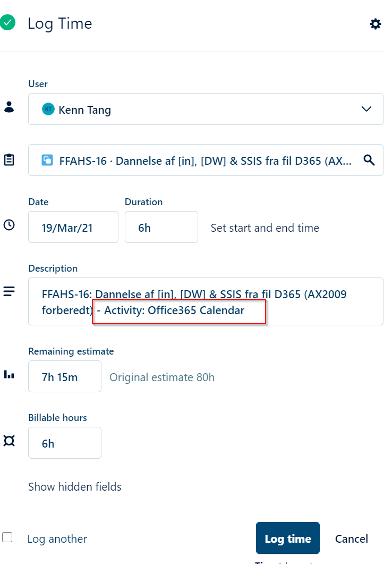This screenshot has width=392, height=564.
Task: Click the blue issue type icon for FFAHS-16
Action: point(48,160)
